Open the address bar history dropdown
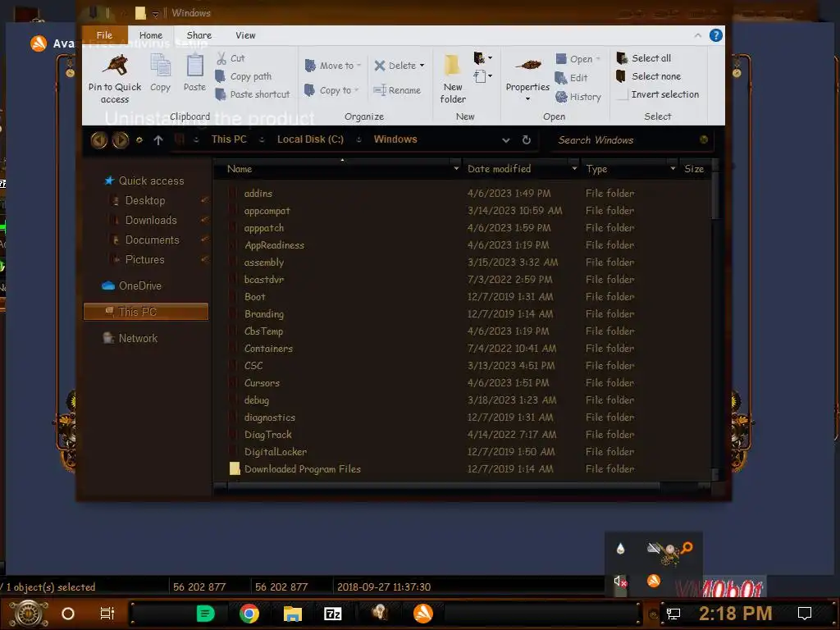 coord(505,139)
